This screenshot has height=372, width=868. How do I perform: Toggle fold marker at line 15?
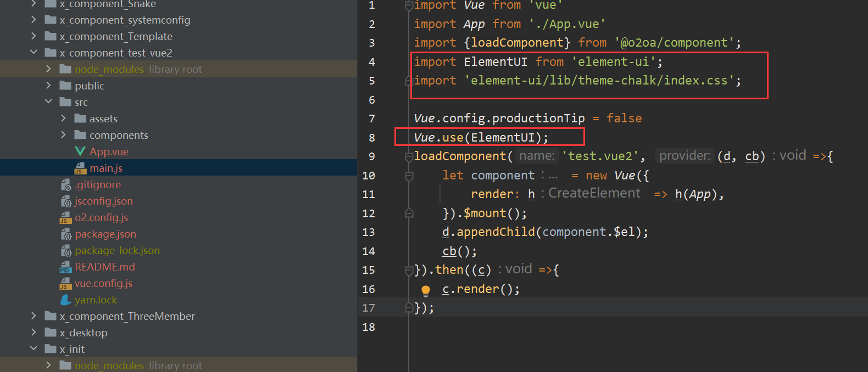(409, 270)
